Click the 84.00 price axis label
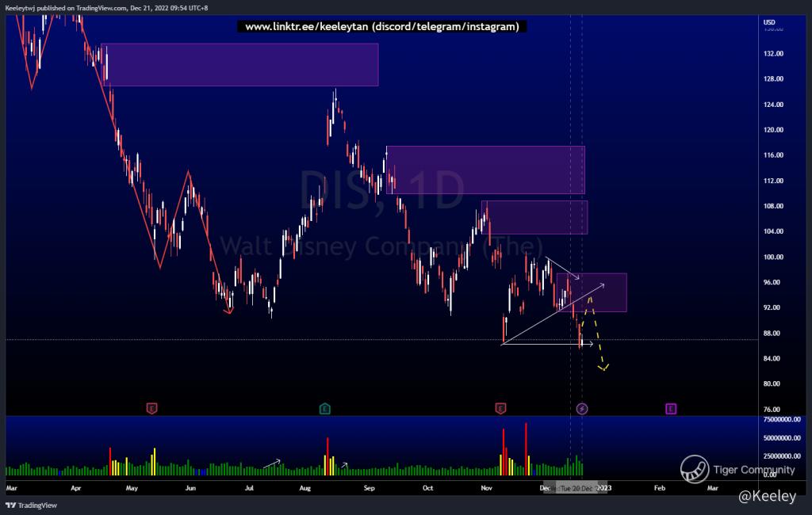Image resolution: width=812 pixels, height=515 pixels. (x=772, y=358)
